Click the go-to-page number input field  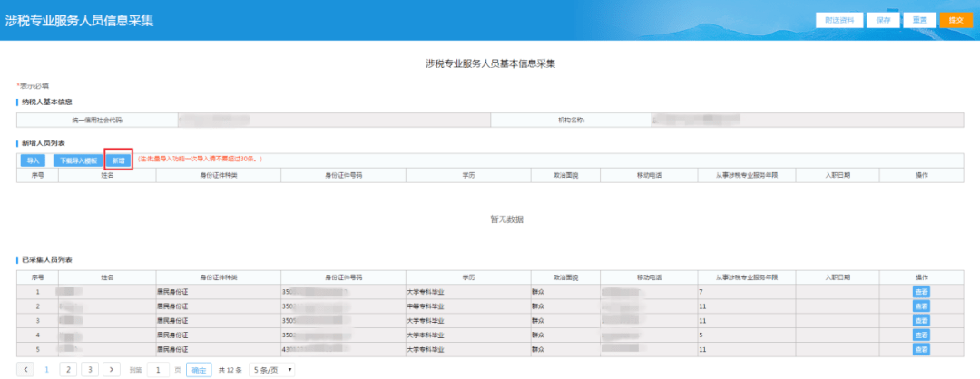(158, 370)
